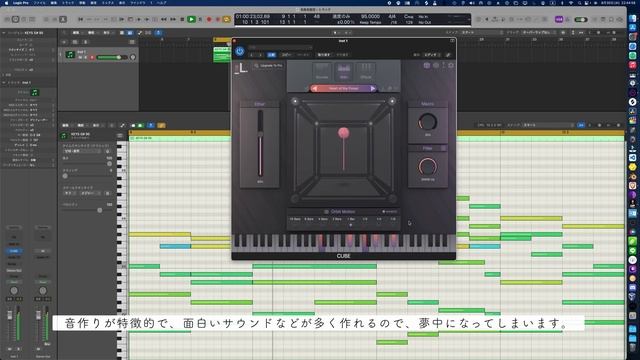Click Go to Beginning button in transport
Viewport: 640px width, 360px height.
pos(81,19)
